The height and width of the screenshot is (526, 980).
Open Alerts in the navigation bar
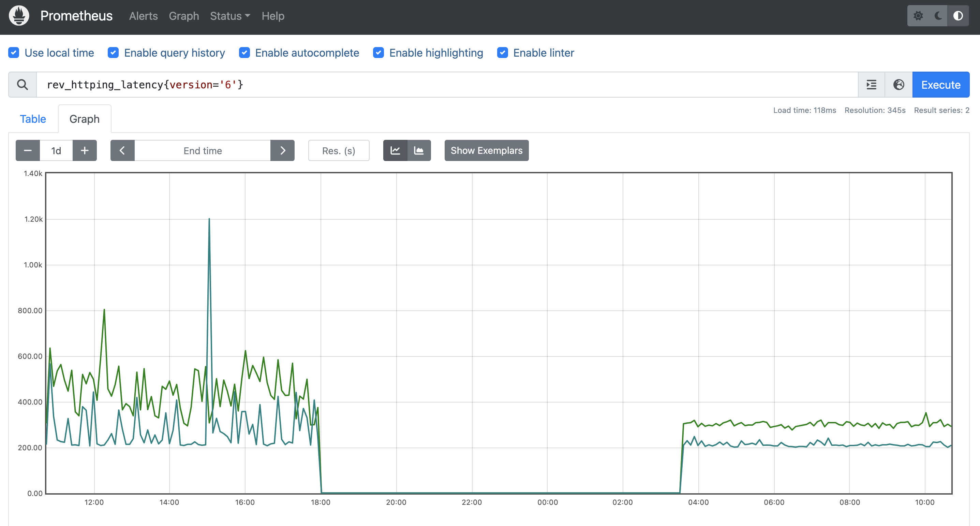(143, 16)
